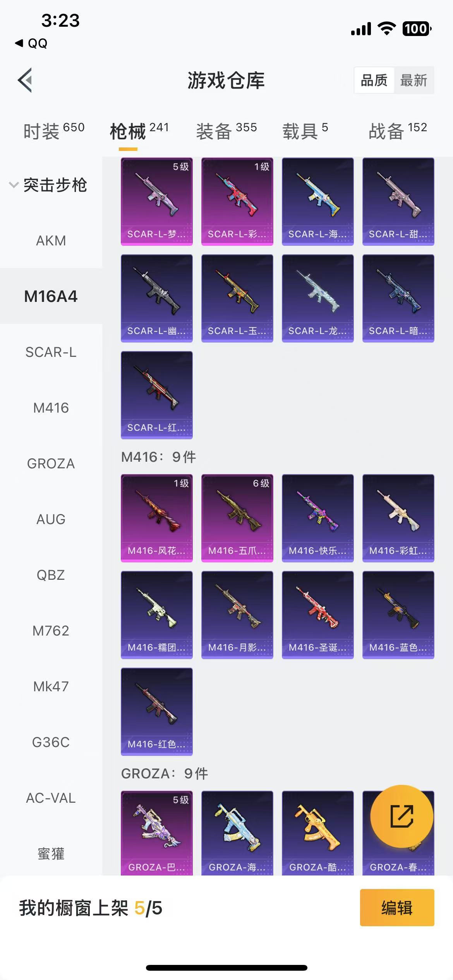Select the SCAR-L-海 blue skin

(318, 202)
